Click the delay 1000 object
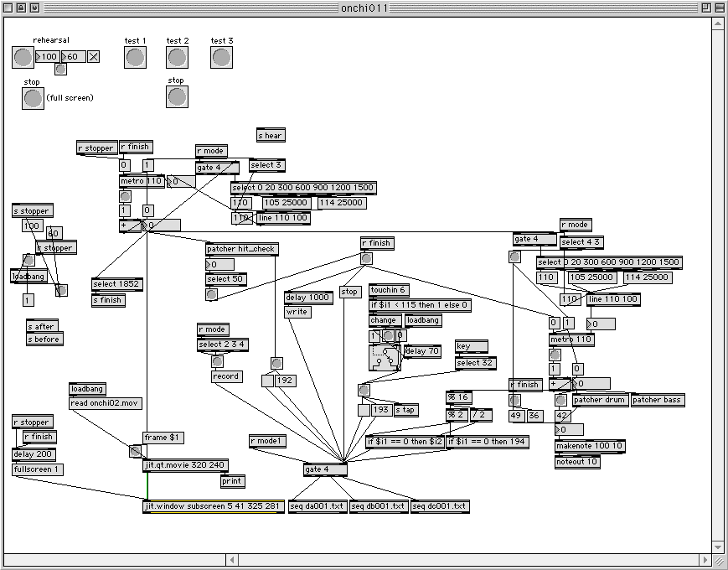 [308, 298]
